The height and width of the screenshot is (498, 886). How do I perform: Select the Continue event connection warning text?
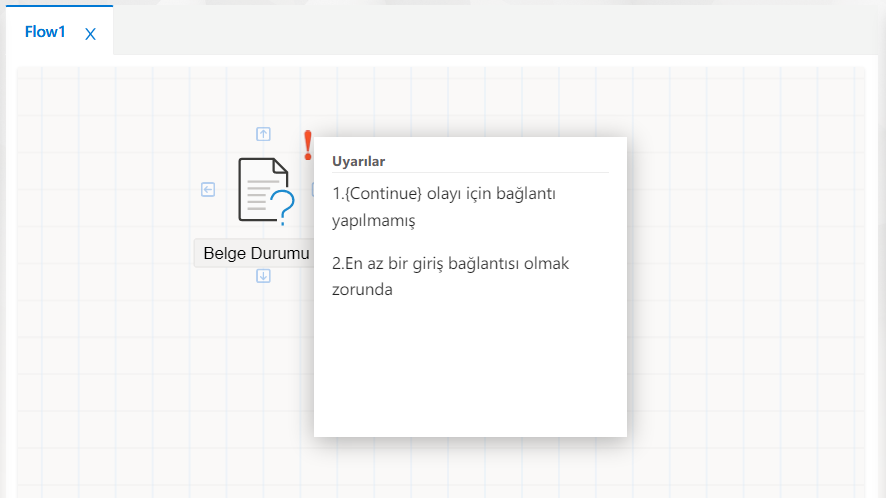(x=444, y=206)
